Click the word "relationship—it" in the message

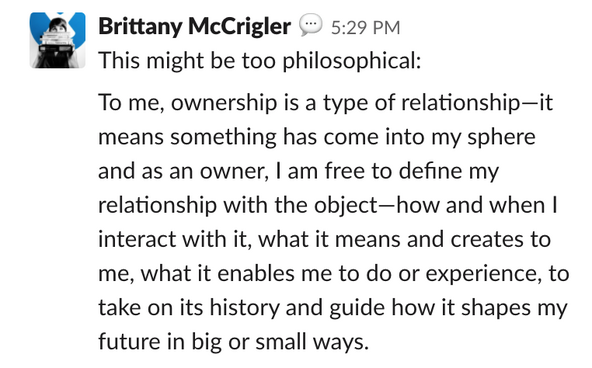coord(476,103)
